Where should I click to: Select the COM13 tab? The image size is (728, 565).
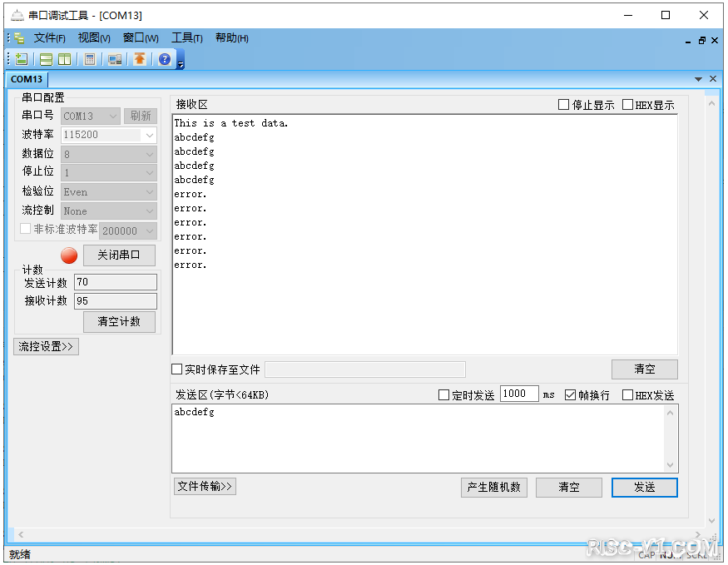pos(27,78)
